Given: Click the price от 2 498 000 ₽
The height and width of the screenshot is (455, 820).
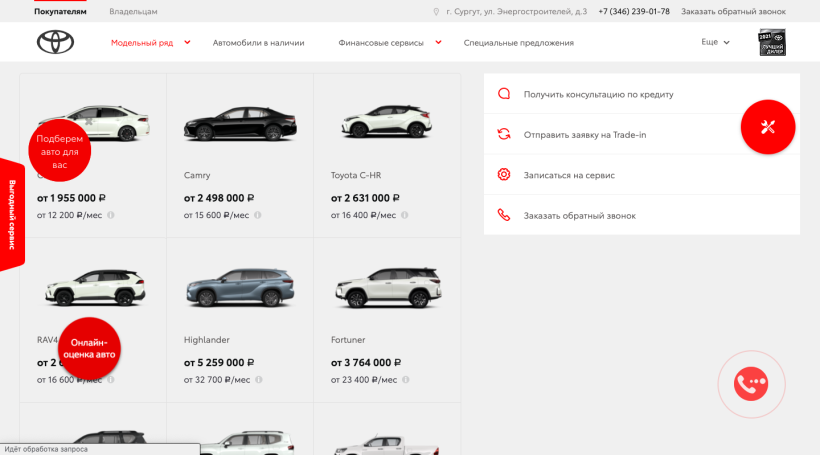Looking at the screenshot, I should (219, 198).
